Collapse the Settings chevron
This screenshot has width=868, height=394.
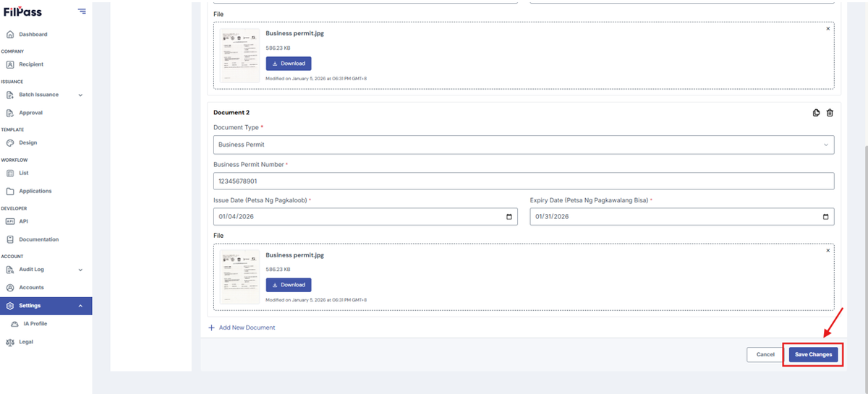coord(80,306)
